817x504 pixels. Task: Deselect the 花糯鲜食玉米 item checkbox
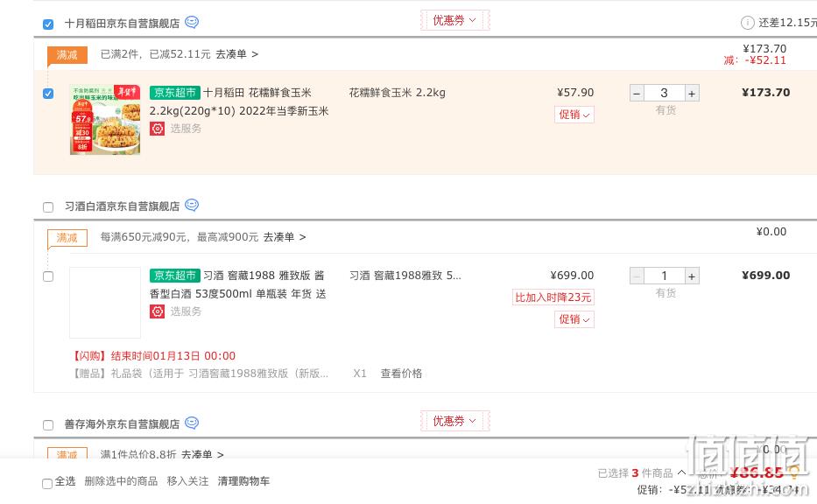pos(48,94)
